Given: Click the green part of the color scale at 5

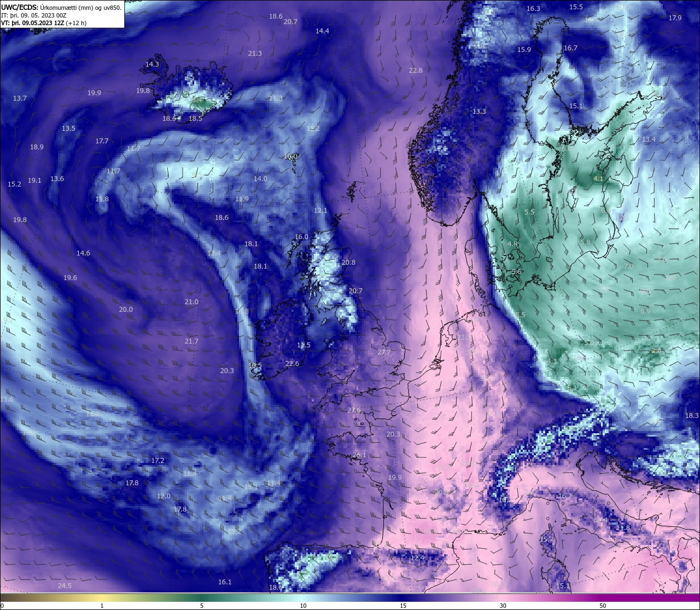Looking at the screenshot, I should pyautogui.click(x=202, y=597).
